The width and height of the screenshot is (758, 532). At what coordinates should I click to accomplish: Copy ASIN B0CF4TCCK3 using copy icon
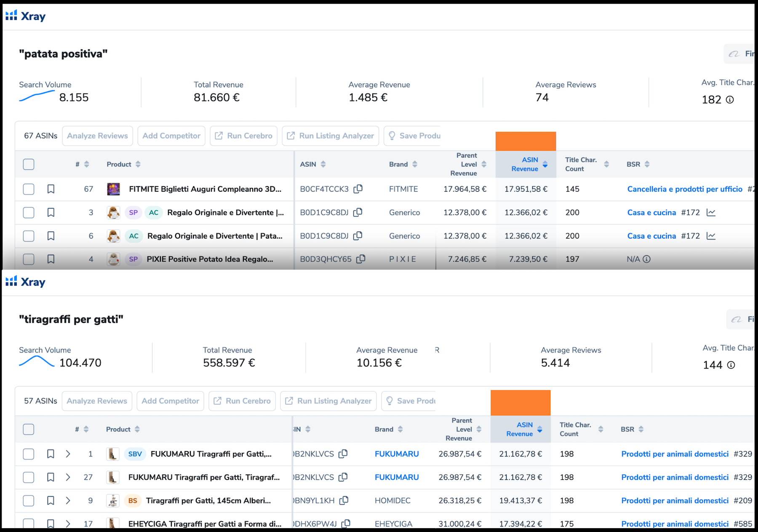[358, 189]
